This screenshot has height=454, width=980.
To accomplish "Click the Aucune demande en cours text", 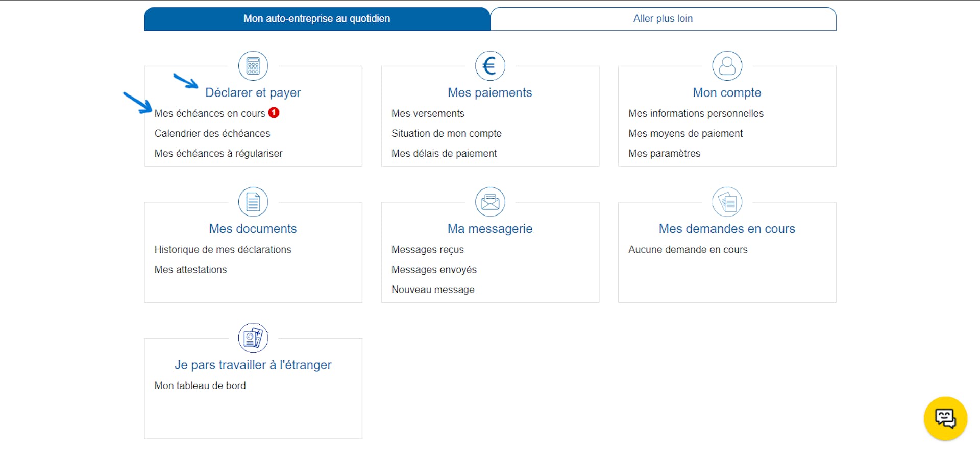I will (688, 249).
